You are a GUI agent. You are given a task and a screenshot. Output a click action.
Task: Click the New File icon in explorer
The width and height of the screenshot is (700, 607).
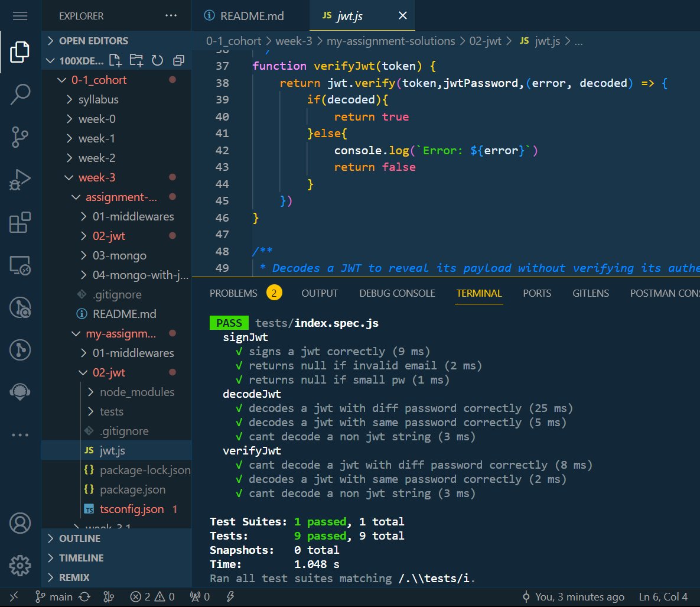pos(115,60)
